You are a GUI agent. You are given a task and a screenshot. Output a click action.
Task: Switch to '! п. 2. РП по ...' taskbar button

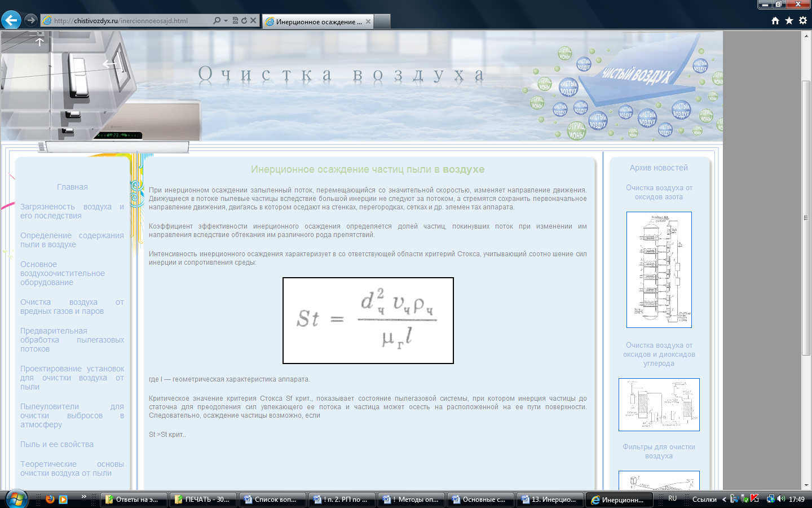point(342,499)
